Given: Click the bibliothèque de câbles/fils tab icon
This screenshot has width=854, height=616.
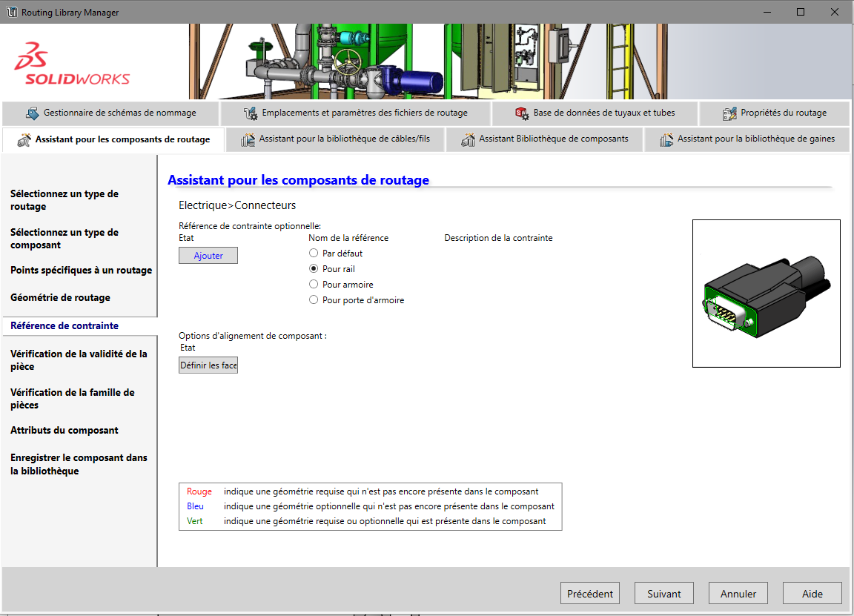Looking at the screenshot, I should click(248, 139).
